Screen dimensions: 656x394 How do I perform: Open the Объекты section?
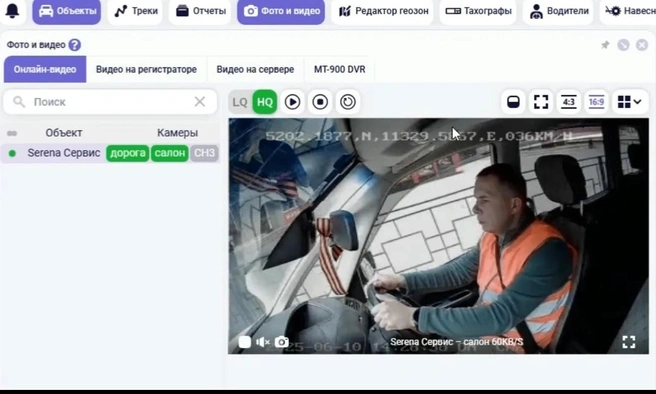pyautogui.click(x=67, y=11)
